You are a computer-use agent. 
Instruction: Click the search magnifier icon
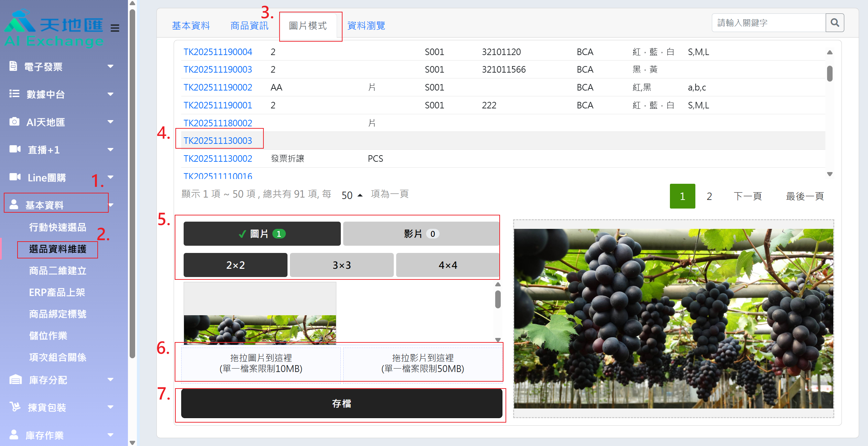pos(835,23)
